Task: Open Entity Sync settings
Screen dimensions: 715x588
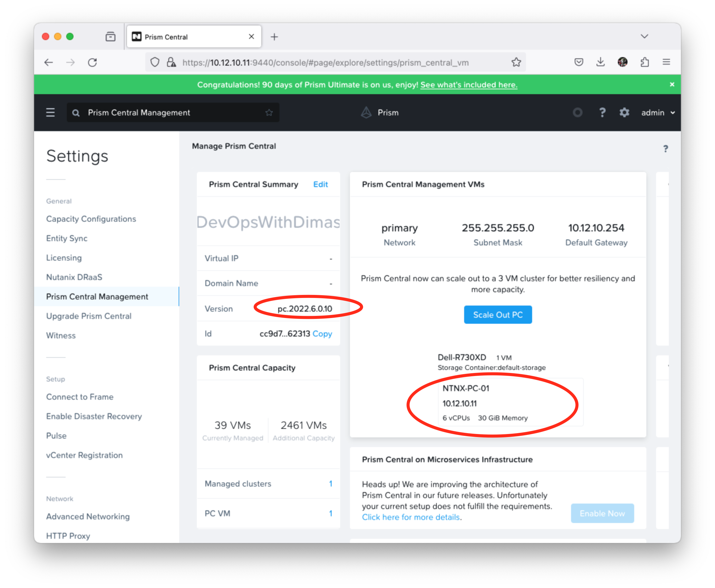Action: pyautogui.click(x=67, y=238)
